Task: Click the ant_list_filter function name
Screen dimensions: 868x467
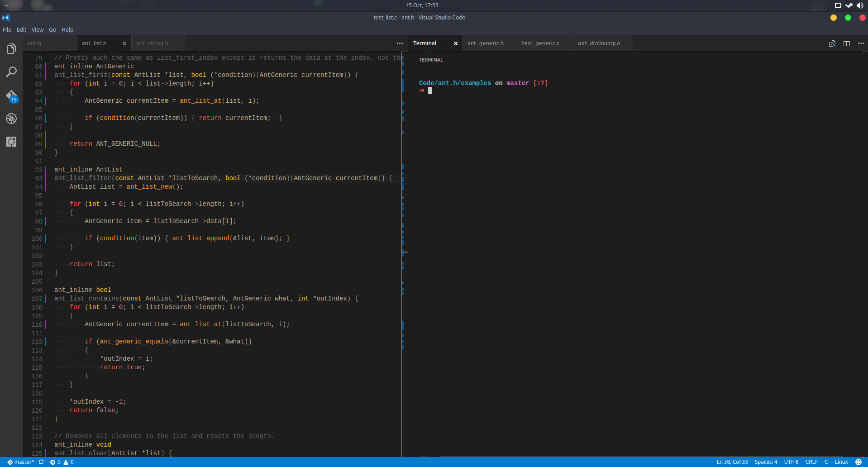Action: coord(83,178)
